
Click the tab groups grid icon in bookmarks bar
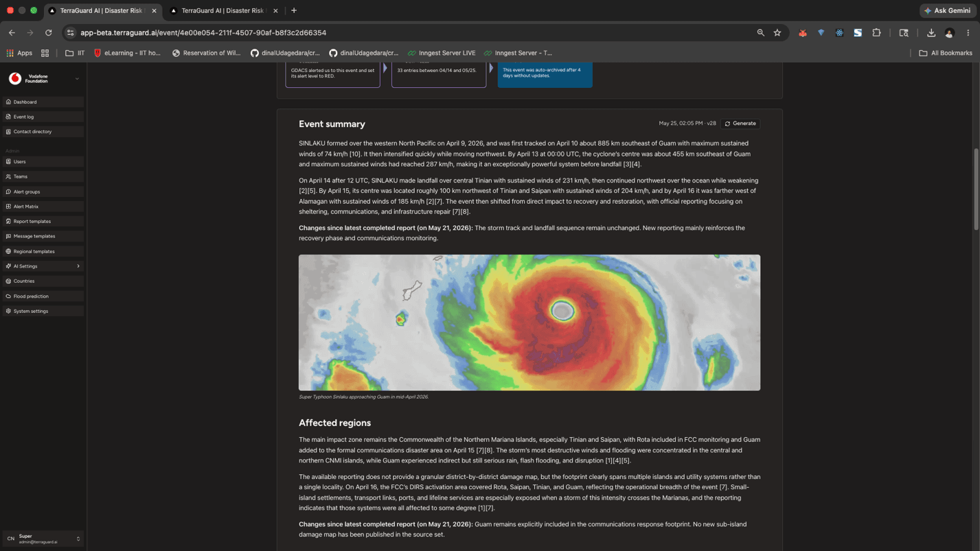(45, 53)
